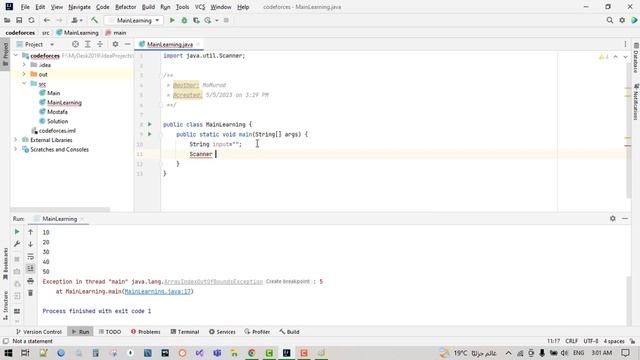Open the MainLearning run configuration dropdown
Viewport: 640px width, 360px height.
click(134, 20)
